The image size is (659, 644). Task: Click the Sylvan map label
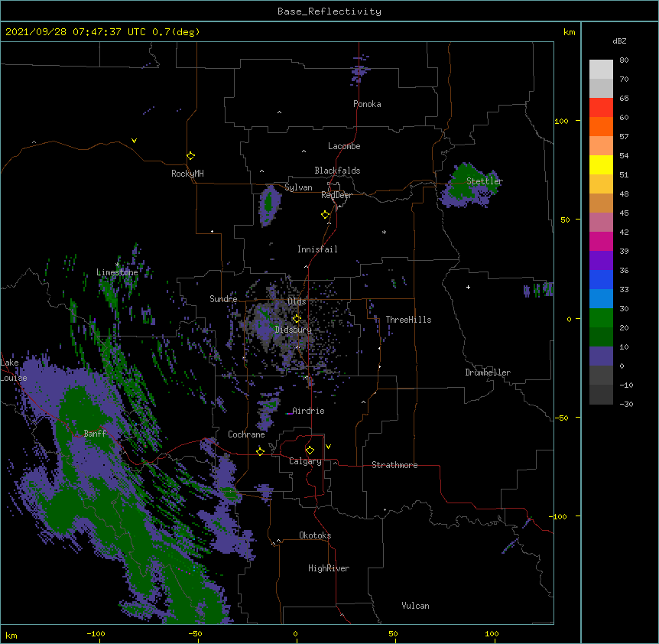tap(298, 187)
